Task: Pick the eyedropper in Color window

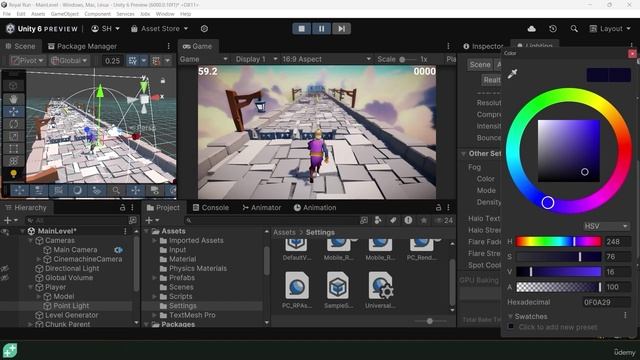Action: 512,74
